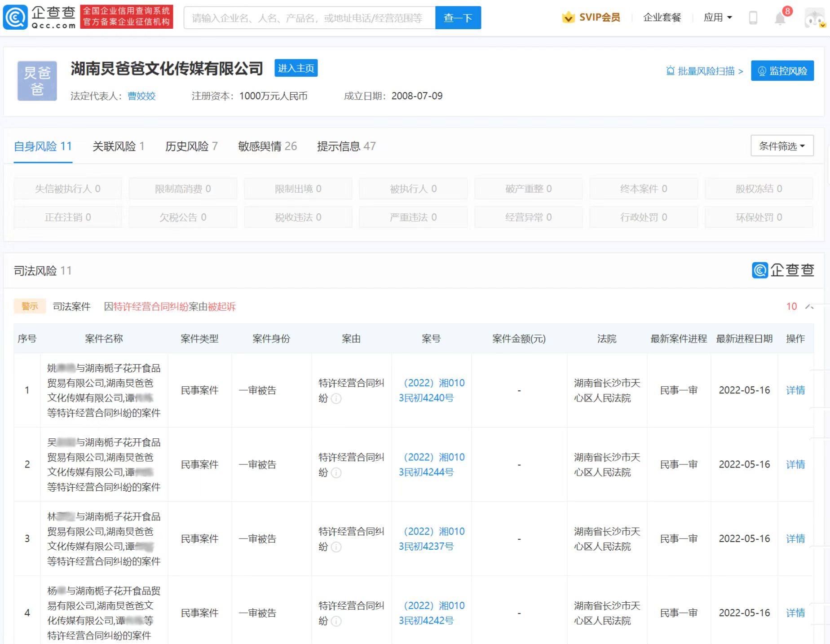Click info icon beside case 3 cause
830x644 pixels.
click(336, 547)
